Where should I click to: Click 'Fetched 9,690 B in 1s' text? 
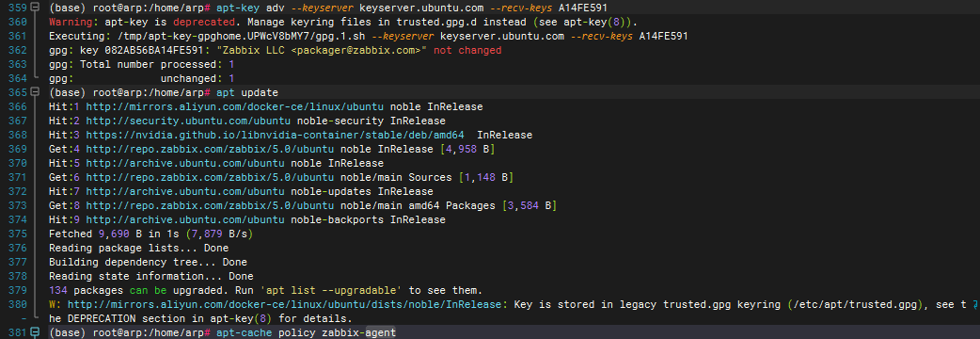(114, 234)
